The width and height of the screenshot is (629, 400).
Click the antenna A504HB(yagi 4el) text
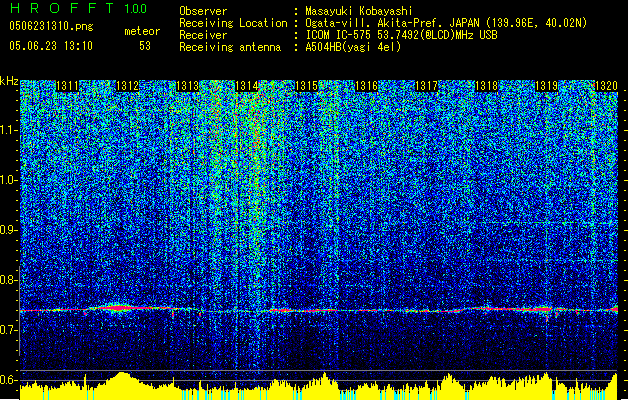(353, 47)
